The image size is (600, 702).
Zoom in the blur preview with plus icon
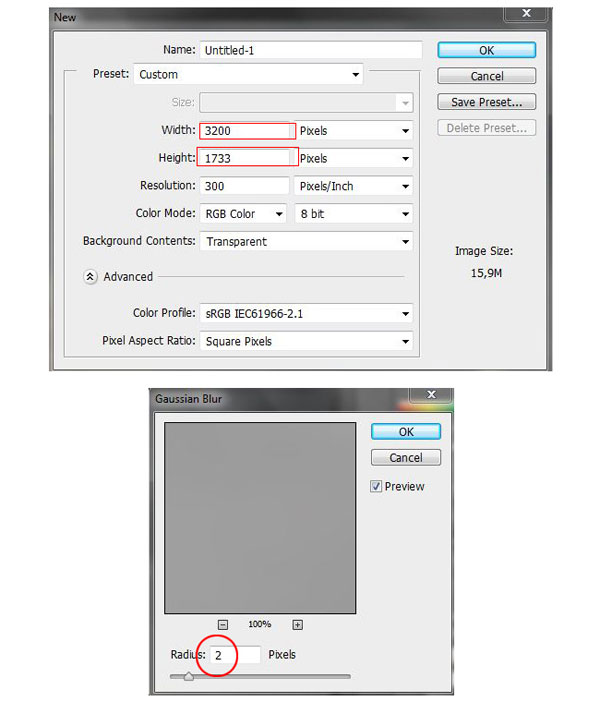[x=297, y=625]
